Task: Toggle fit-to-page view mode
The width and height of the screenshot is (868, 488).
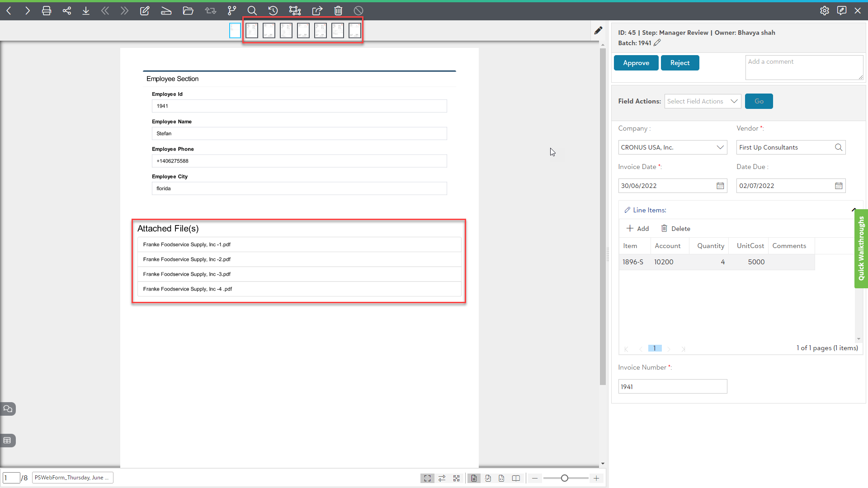Action: pos(427,478)
